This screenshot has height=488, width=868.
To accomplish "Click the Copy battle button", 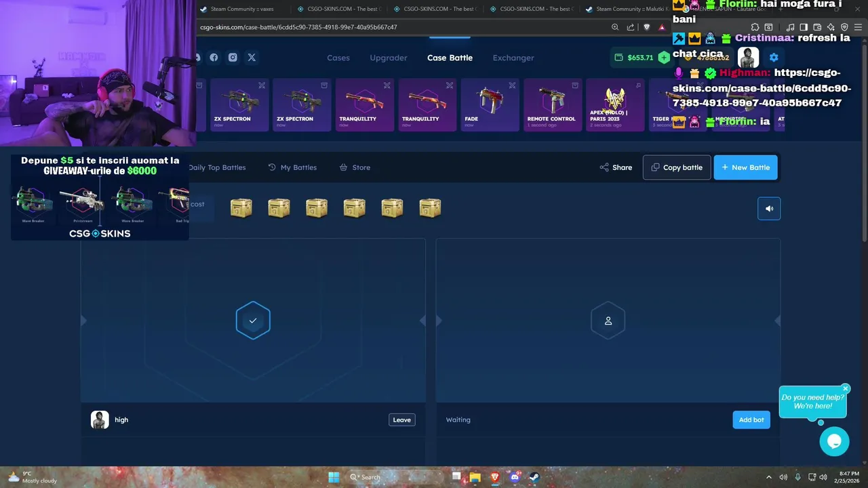I will [677, 167].
